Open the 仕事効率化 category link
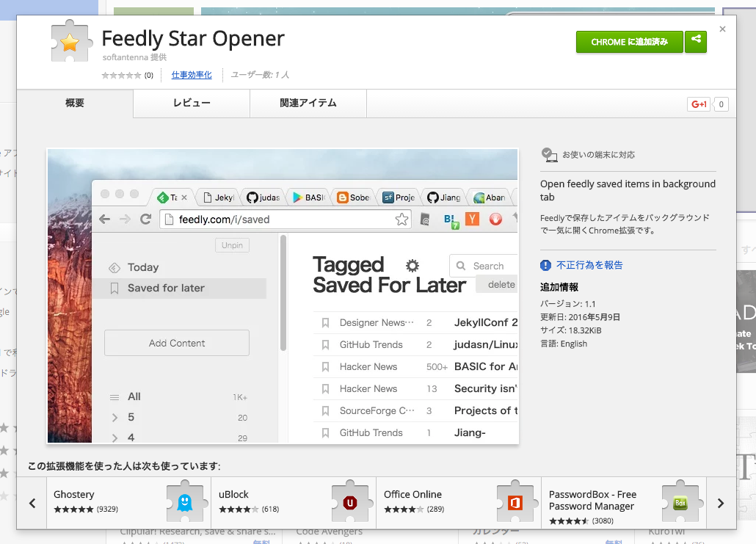This screenshot has height=544, width=756. click(192, 75)
